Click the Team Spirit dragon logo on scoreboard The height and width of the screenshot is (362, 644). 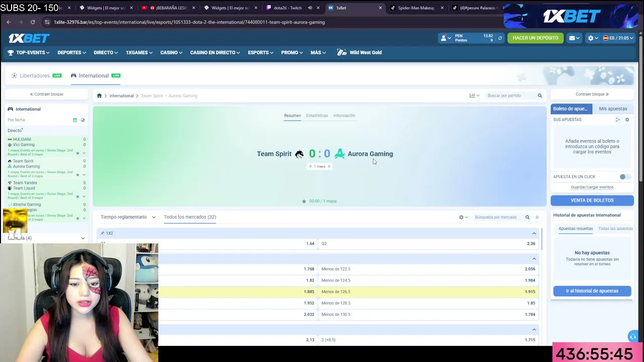pos(299,154)
